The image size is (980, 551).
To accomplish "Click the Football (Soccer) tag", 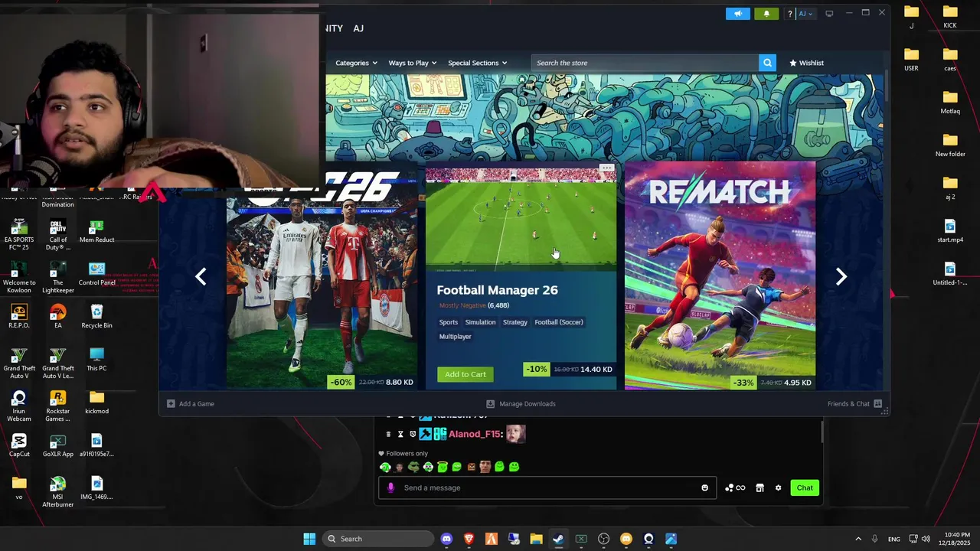I will pos(559,322).
